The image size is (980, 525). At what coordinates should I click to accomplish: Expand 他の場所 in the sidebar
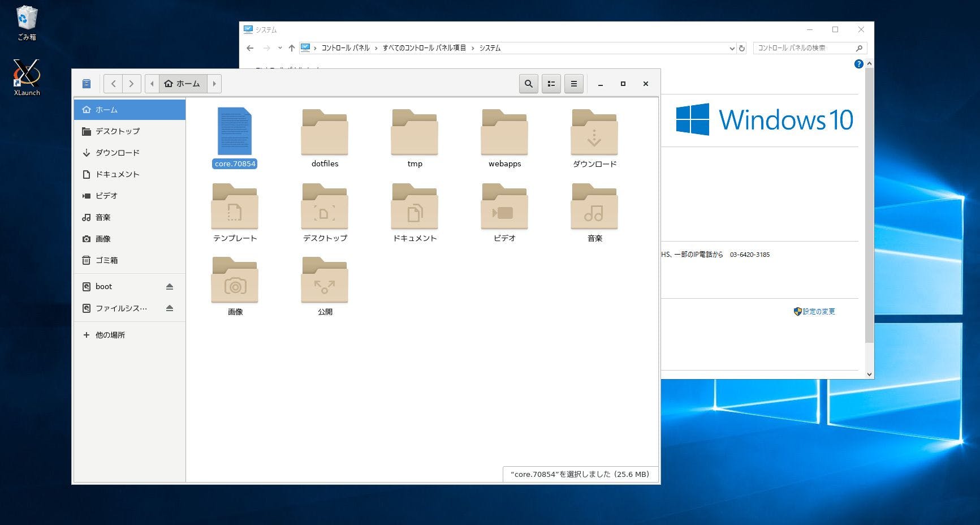click(x=86, y=335)
